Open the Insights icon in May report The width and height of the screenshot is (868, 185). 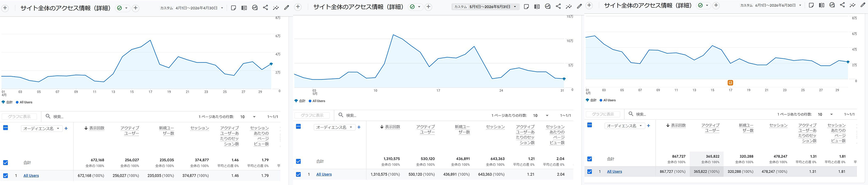pos(569,6)
